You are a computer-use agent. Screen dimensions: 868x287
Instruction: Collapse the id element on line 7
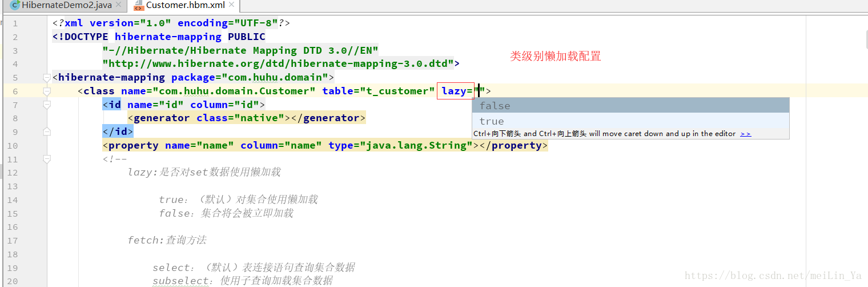point(47,105)
